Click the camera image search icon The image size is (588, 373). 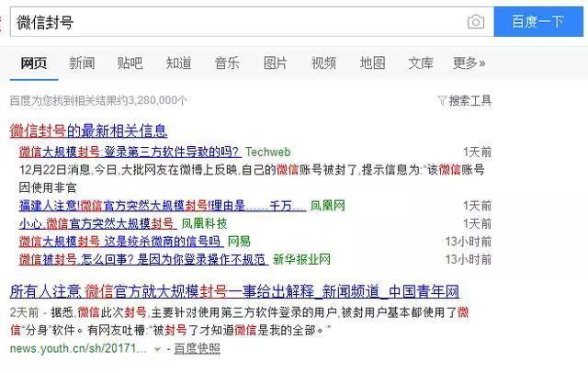[476, 22]
